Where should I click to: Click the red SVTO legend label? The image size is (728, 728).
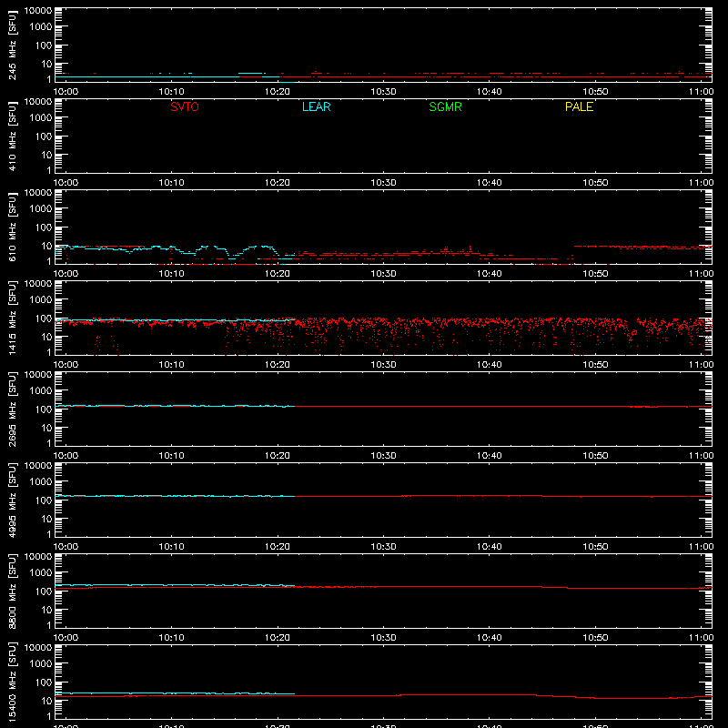coord(185,106)
